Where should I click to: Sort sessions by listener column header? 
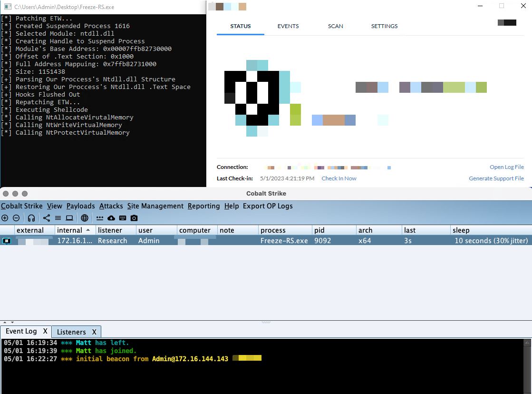(116, 230)
